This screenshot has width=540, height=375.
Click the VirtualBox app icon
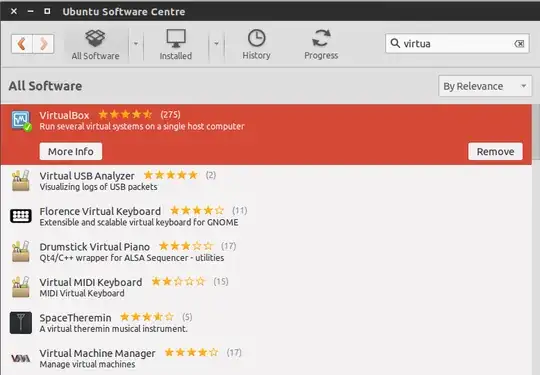point(21,121)
